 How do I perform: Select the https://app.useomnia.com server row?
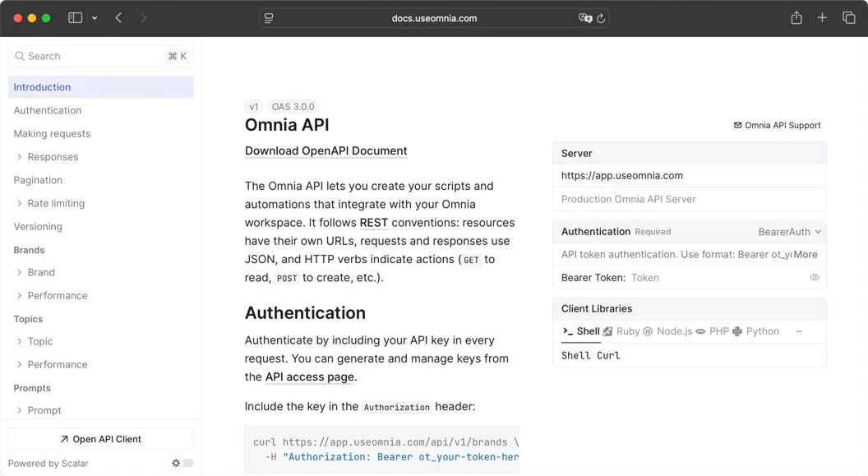tap(689, 175)
